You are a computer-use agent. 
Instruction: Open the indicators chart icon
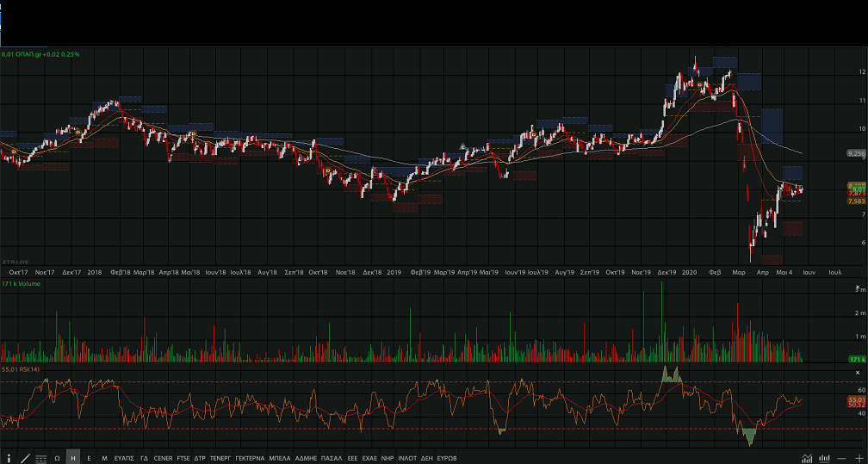pos(807,458)
